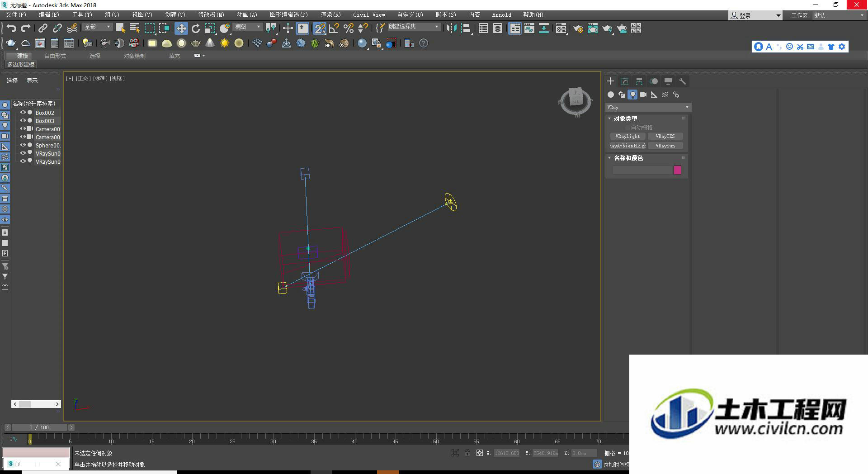Toggle visibility of last VRaySun row
Screen dimensions: 868x474
point(23,161)
